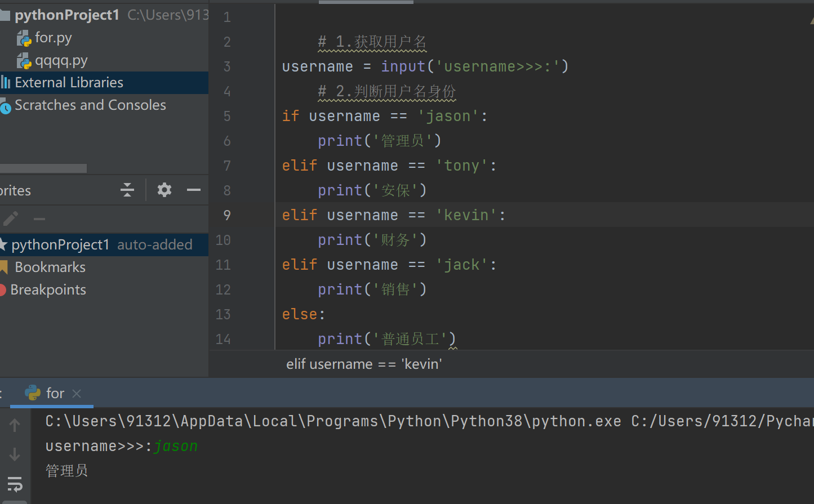This screenshot has height=504, width=814.
Task: Click the 'input' call on line 3
Action: (403, 66)
